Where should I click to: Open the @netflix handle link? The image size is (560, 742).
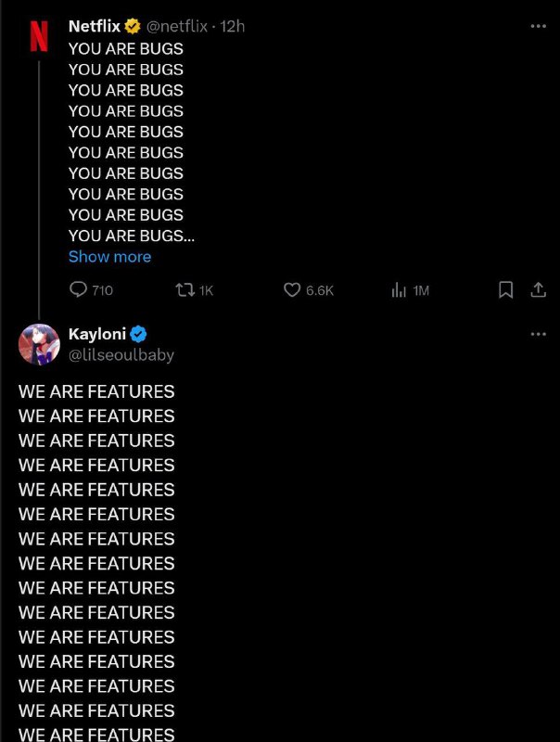(177, 27)
